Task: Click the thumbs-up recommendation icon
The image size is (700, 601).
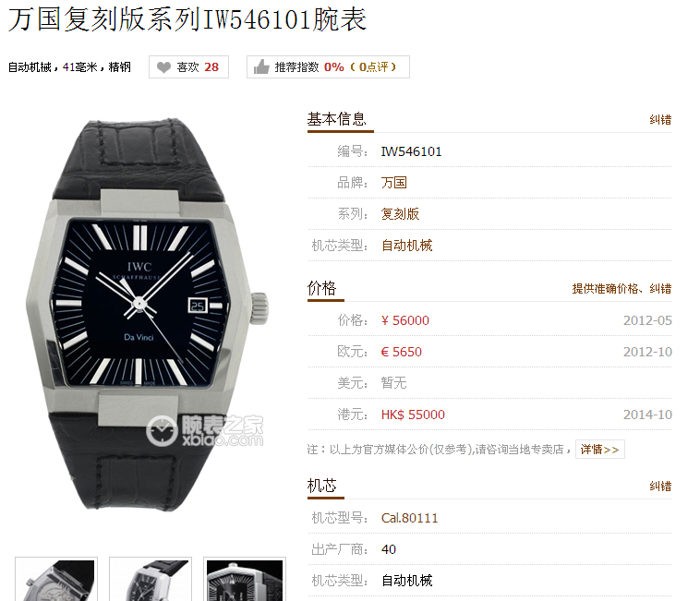Action: pyautogui.click(x=261, y=67)
